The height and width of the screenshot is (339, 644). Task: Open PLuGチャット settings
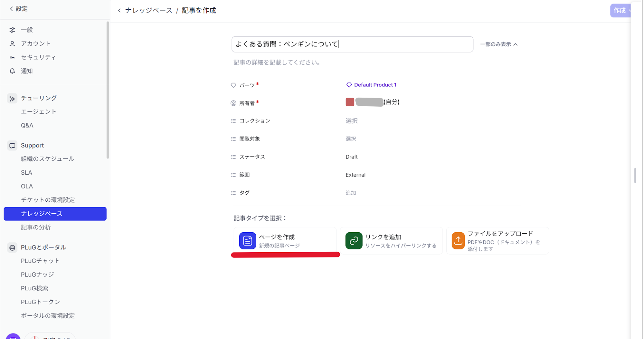click(x=40, y=261)
